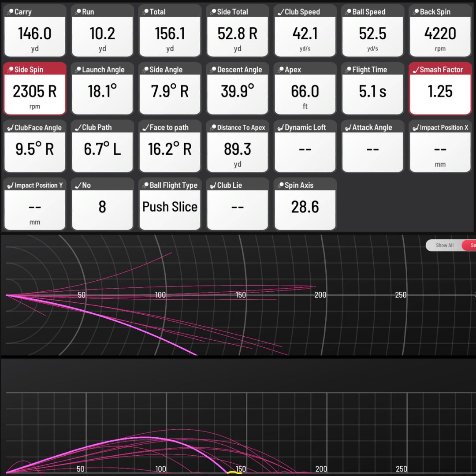Image resolution: width=476 pixels, height=476 pixels.
Task: Click the ball icon beside Launch Angle
Action: pos(78,70)
